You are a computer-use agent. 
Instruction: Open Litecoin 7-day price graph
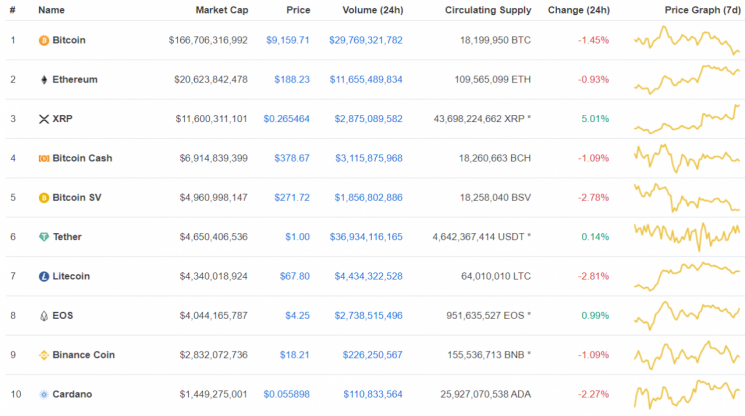point(687,276)
